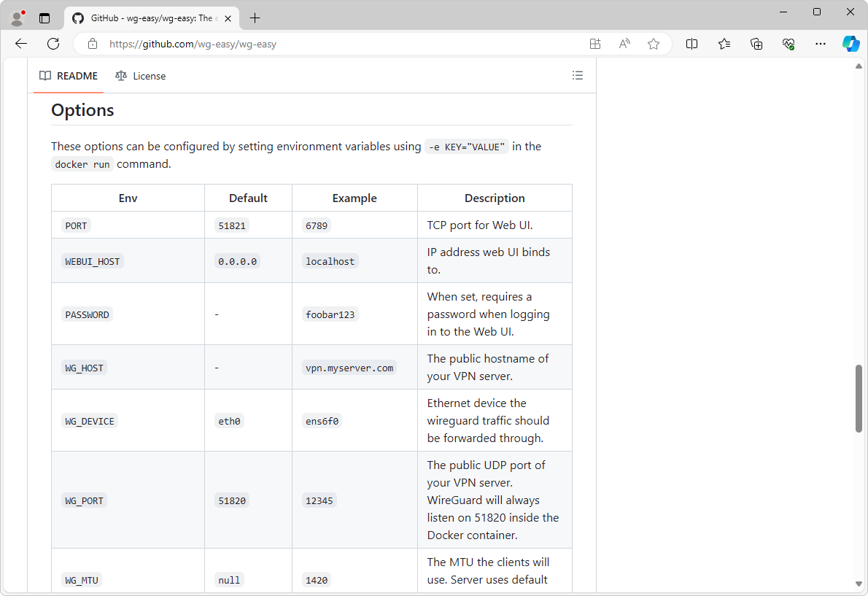Switch to the License tab
The height and width of the screenshot is (596, 868).
click(x=141, y=76)
